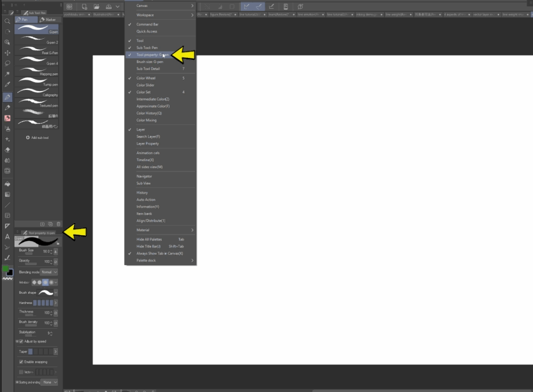Uncheck Sub Tool: Pen menu entry
533x392 pixels.
pyautogui.click(x=161, y=48)
